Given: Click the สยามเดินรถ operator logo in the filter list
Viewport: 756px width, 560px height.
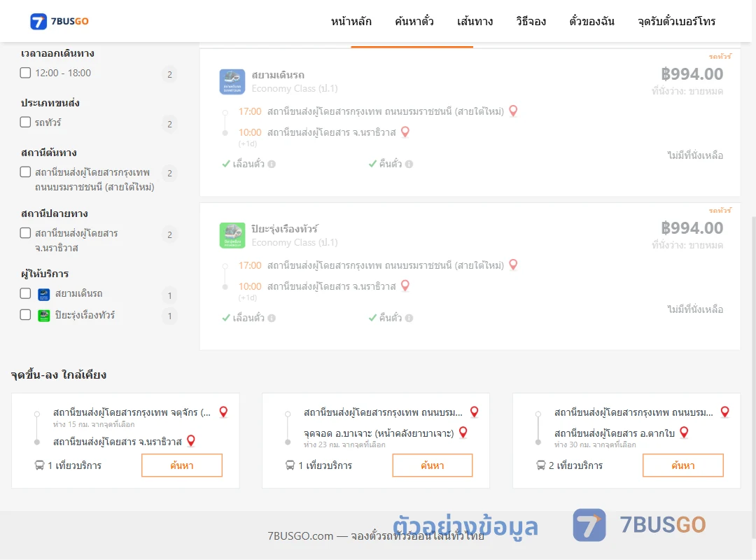Looking at the screenshot, I should tap(44, 294).
